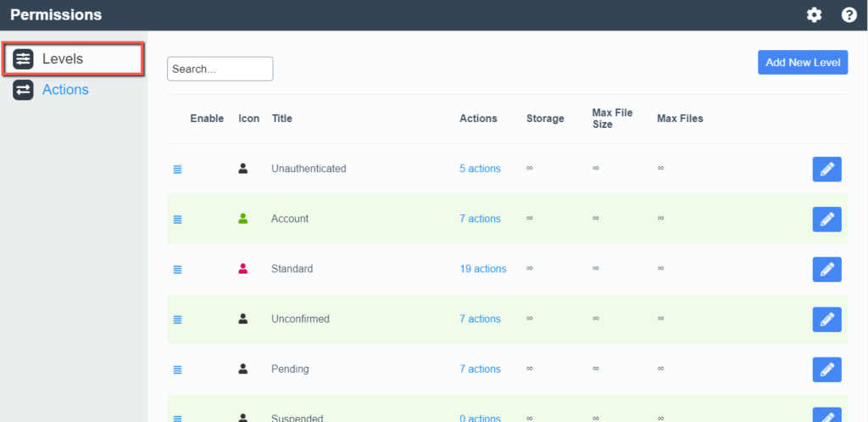The width and height of the screenshot is (868, 422).
Task: Open the 7 actions link for Pending
Action: [x=480, y=369]
